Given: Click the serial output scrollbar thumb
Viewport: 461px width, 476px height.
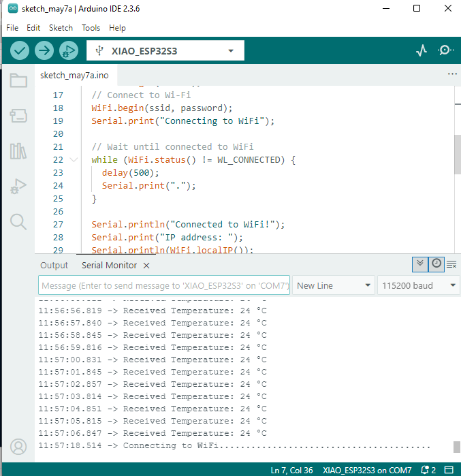Looking at the screenshot, I should click(457, 447).
